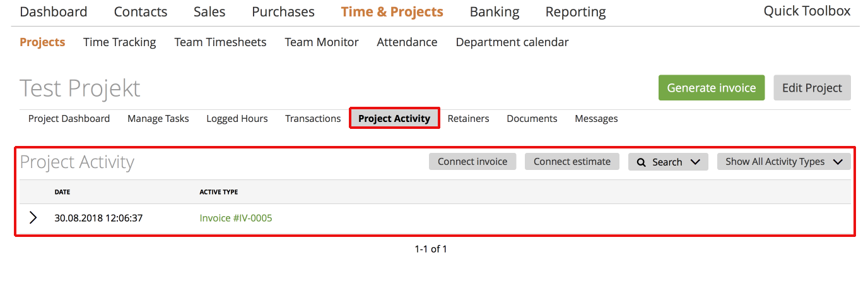Expand the invoice row with the chevron arrow
The height and width of the screenshot is (290, 868).
(x=33, y=218)
